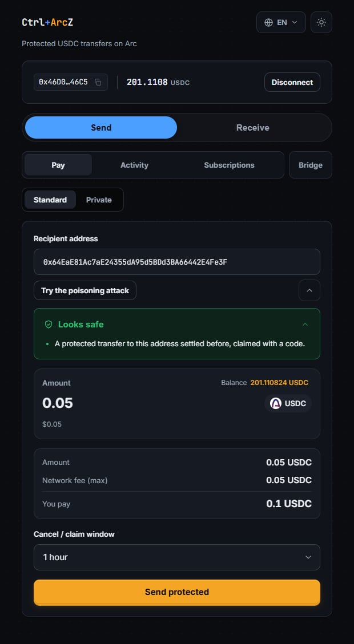The width and height of the screenshot is (354, 644).
Task: Collapse the Looks safe panel with its chevron
Action: 305,325
